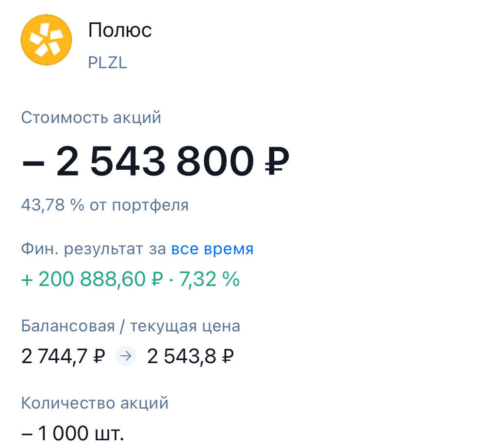Click the PLZL ticker symbol

(107, 63)
